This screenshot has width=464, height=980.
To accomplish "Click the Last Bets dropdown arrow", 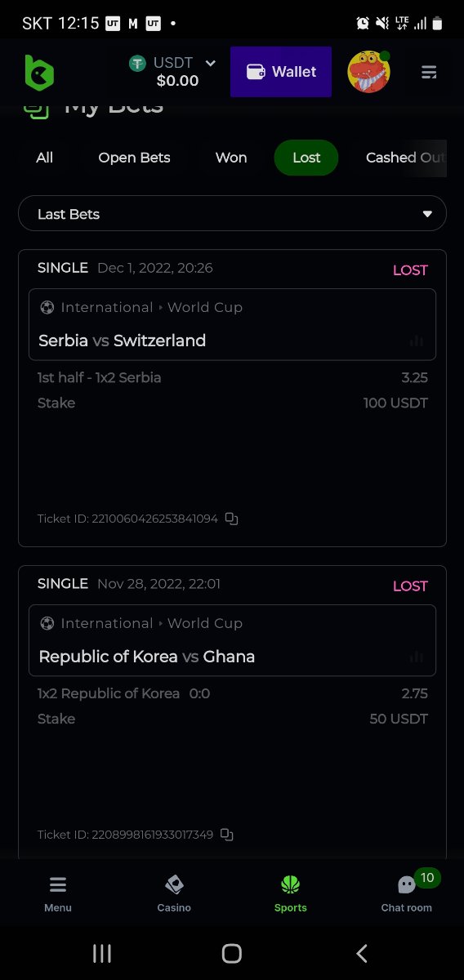I will coord(427,214).
